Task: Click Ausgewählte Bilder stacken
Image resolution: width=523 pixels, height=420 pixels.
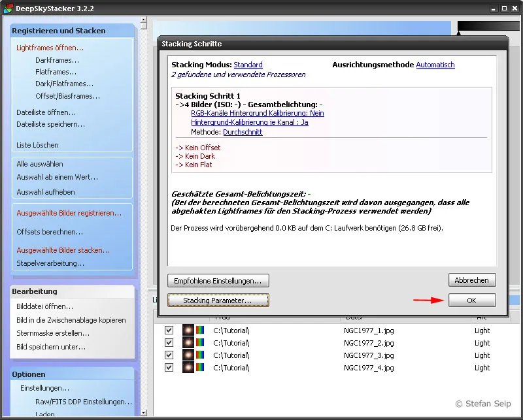Action: (63, 250)
